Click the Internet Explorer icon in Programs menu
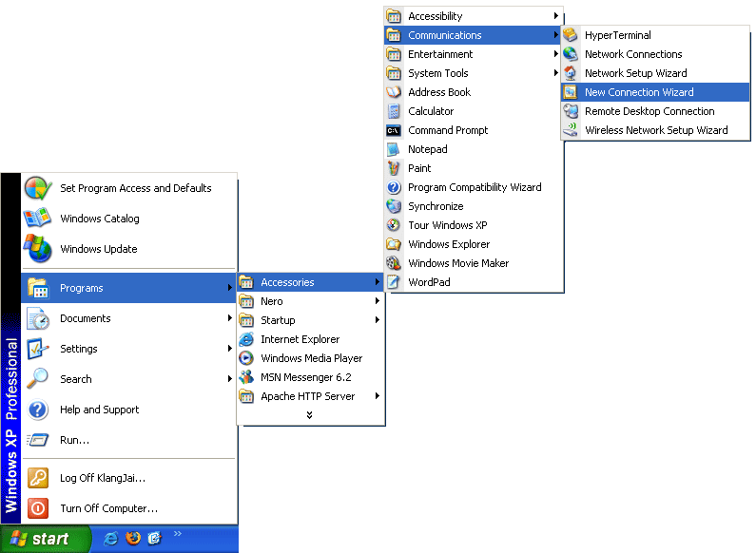This screenshot has width=756, height=553. tap(246, 339)
